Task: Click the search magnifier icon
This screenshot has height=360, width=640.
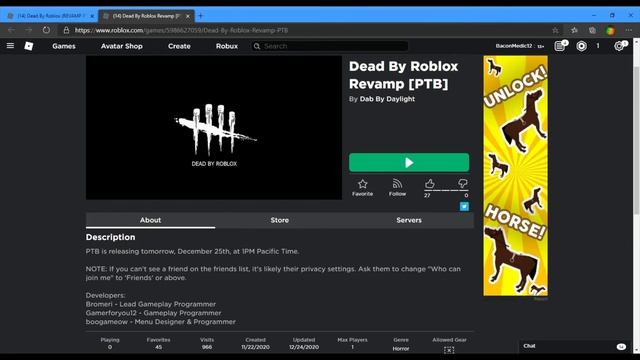Action: coord(257,46)
